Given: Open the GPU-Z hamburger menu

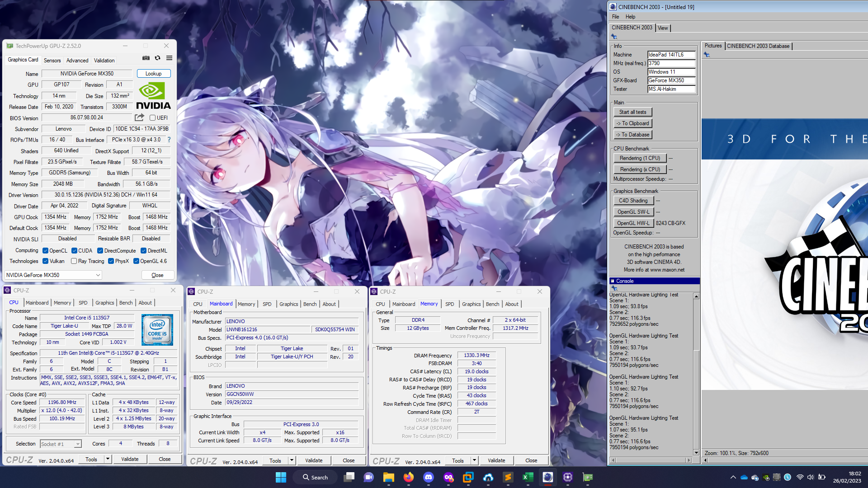Looking at the screenshot, I should [169, 58].
